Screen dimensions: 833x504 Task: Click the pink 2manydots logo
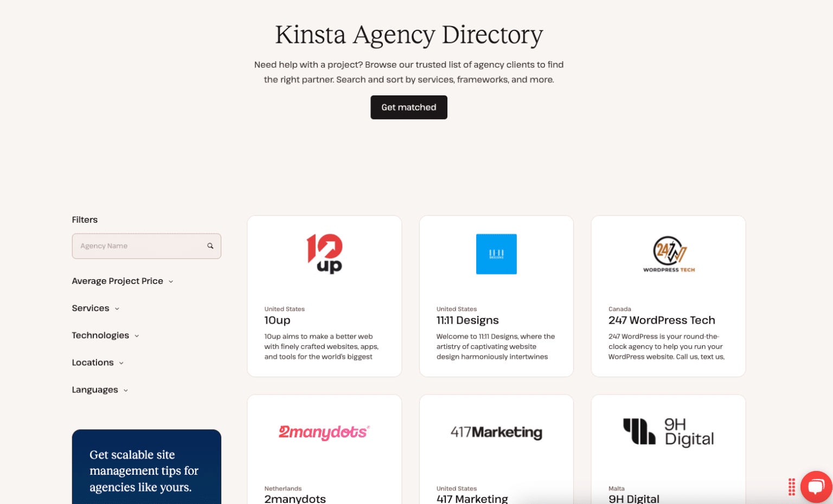[x=324, y=432]
